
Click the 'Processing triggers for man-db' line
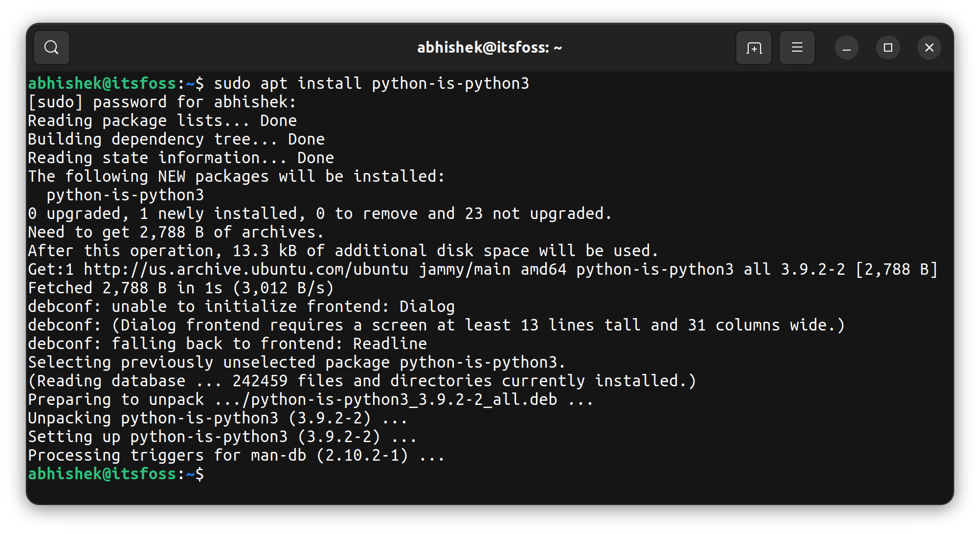coord(236,455)
